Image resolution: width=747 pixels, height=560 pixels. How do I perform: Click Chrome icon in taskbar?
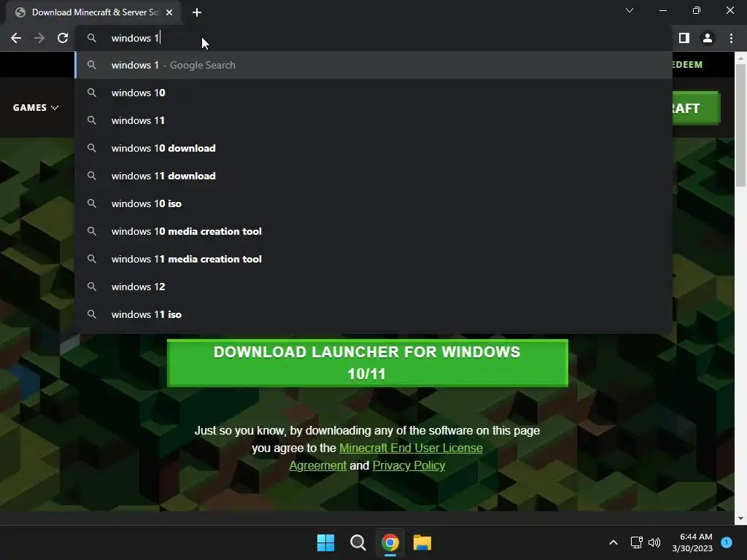point(390,542)
